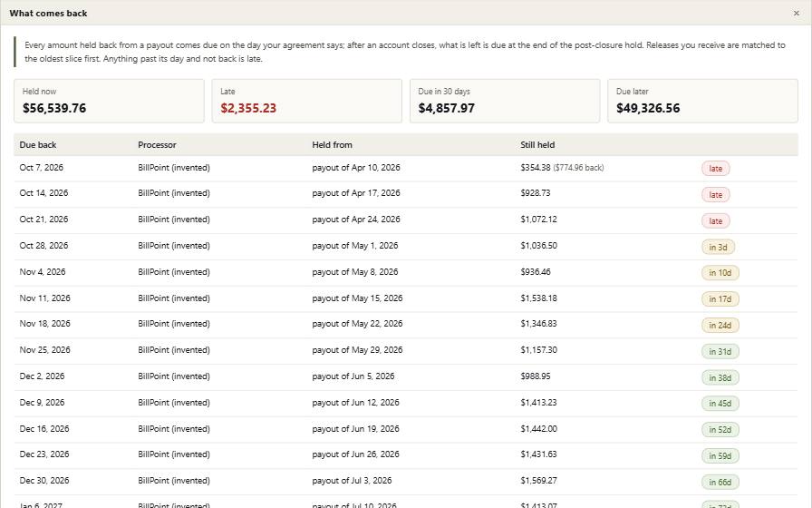812x508 pixels.
Task: Click the $1,538.18 still held amount
Action: coord(538,298)
